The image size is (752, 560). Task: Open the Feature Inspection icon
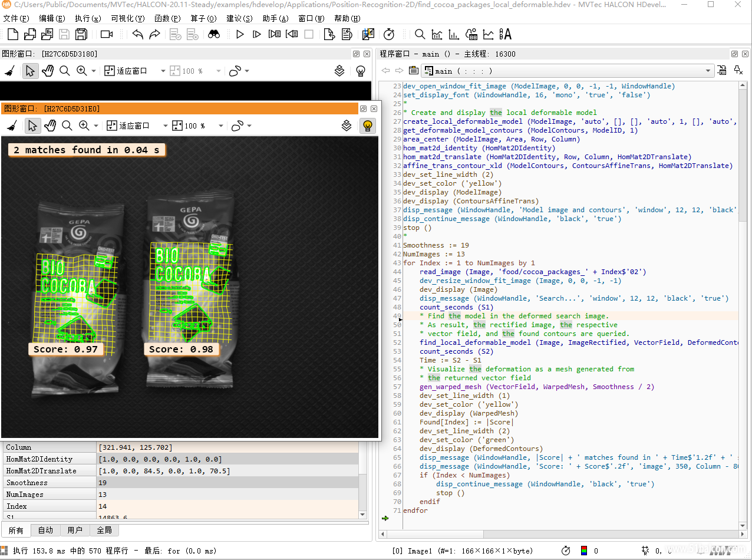(471, 34)
